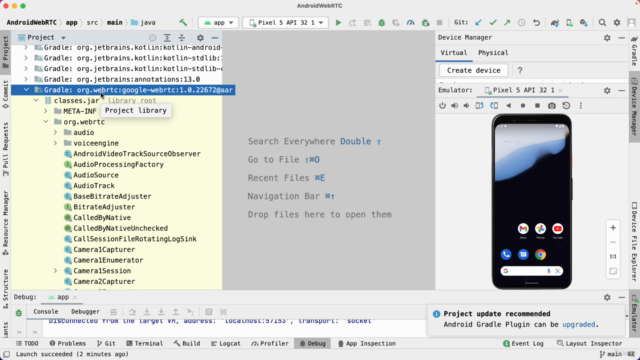Collapse all in Project panel
Image resolution: width=640 pixels, height=360 pixels.
(x=182, y=38)
